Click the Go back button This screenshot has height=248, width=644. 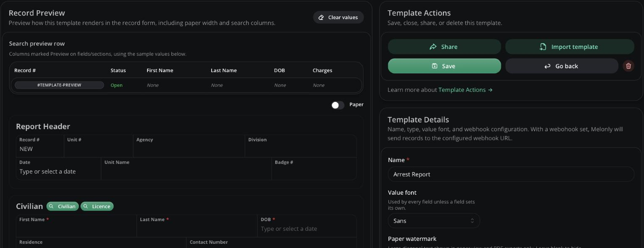point(561,66)
